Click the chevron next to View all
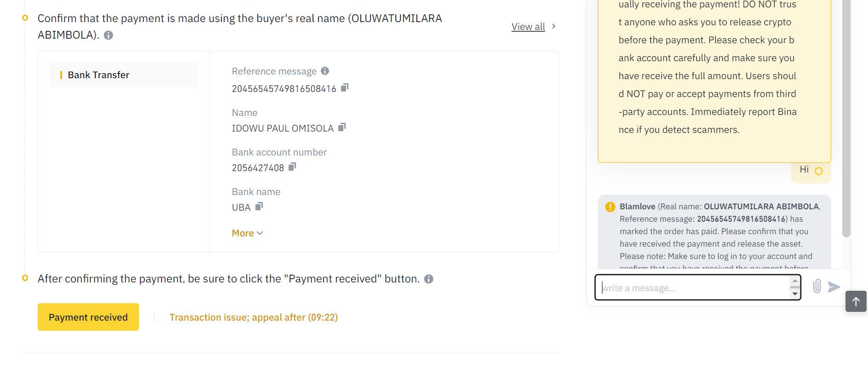This screenshot has height=368, width=868. pyautogui.click(x=554, y=26)
